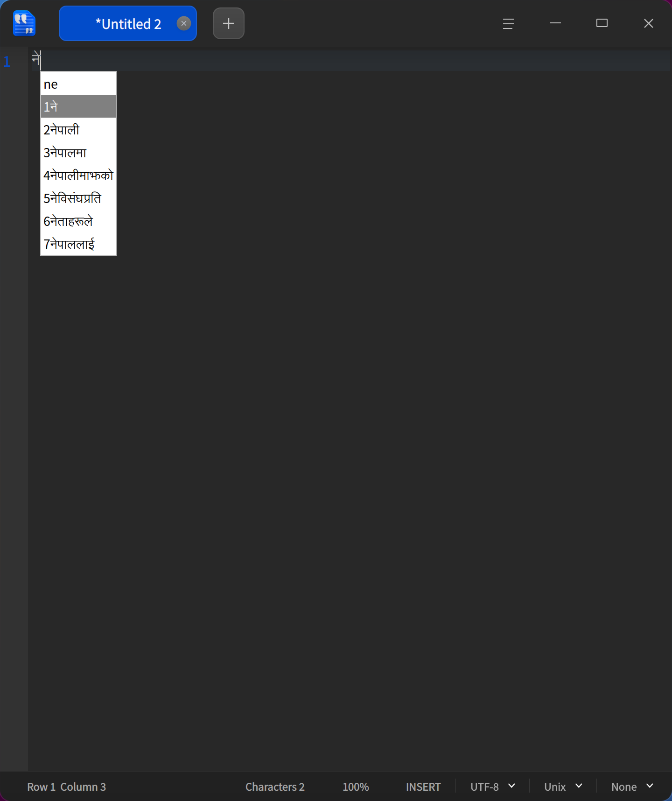672x801 pixels.
Task: Choose candidate 7 नेपाललाई
Action: [78, 244]
